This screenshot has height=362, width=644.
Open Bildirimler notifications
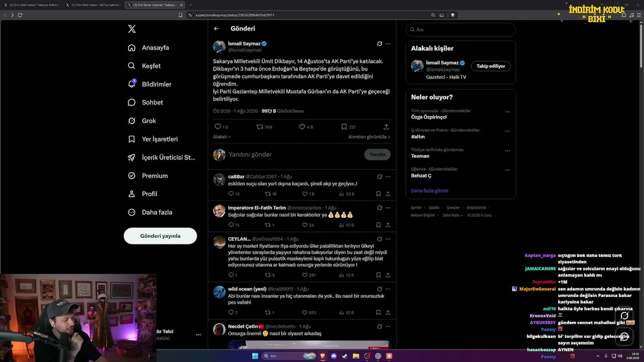150,84
